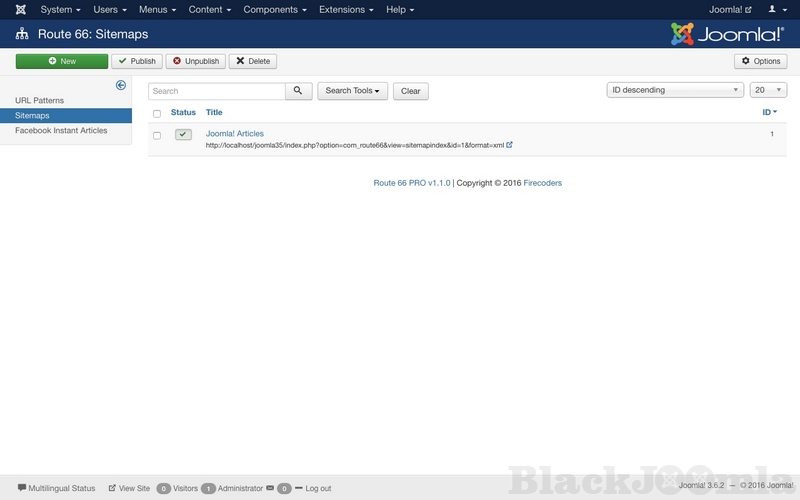Open the Components menu
Viewport: 800px width, 500px height.
click(275, 10)
